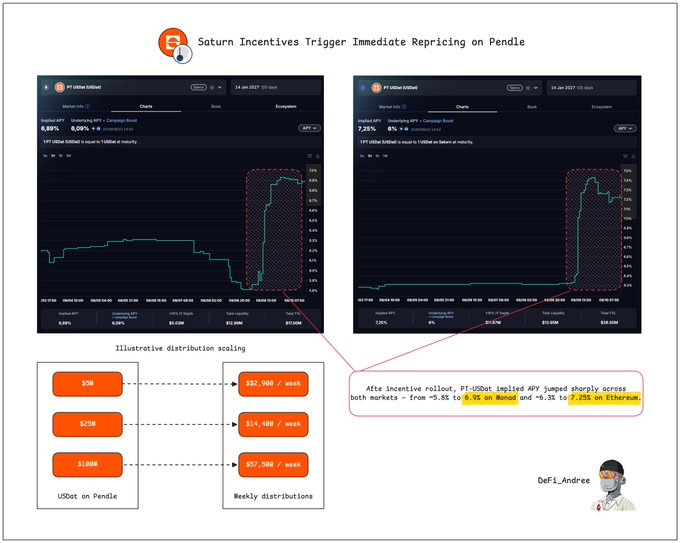
Task: Open the Book tab in the 7,25% panel
Action: point(532,107)
